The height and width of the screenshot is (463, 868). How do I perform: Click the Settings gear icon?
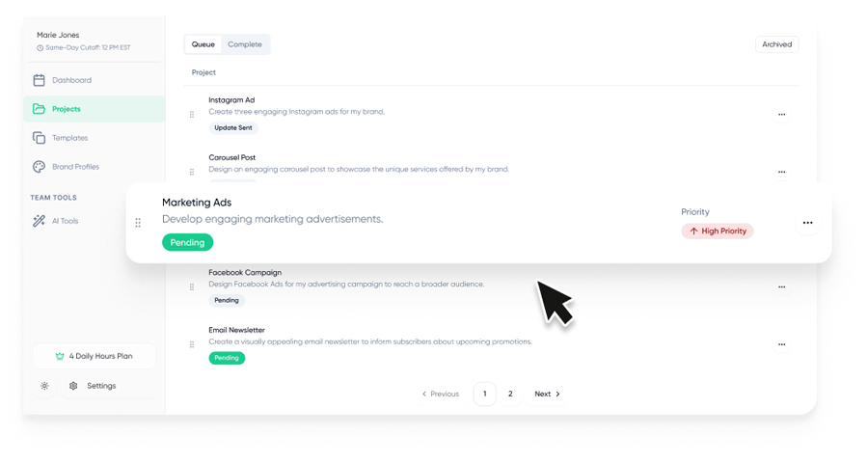coord(73,386)
